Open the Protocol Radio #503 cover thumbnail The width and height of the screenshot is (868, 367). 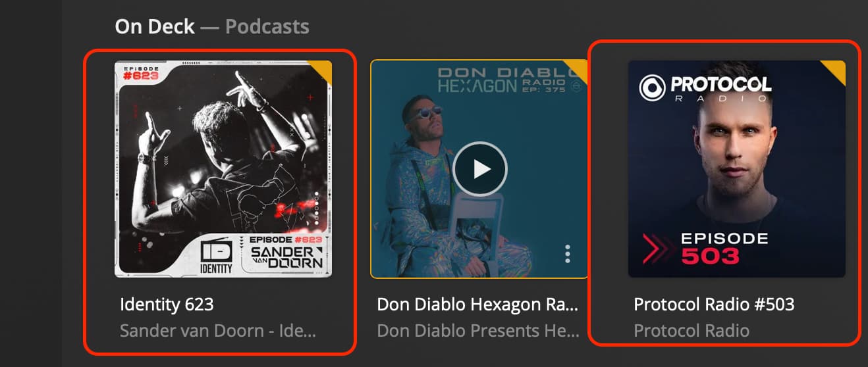[x=737, y=169]
